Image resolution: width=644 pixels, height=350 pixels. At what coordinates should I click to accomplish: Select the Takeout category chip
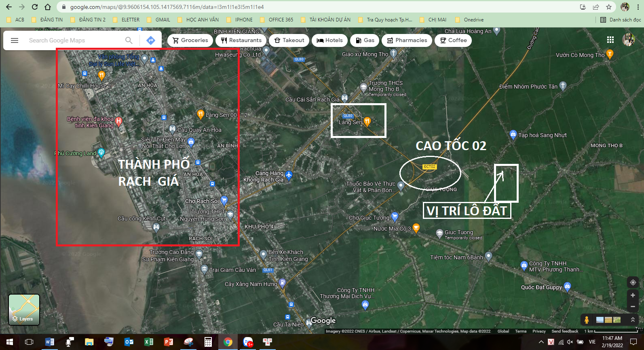[289, 40]
